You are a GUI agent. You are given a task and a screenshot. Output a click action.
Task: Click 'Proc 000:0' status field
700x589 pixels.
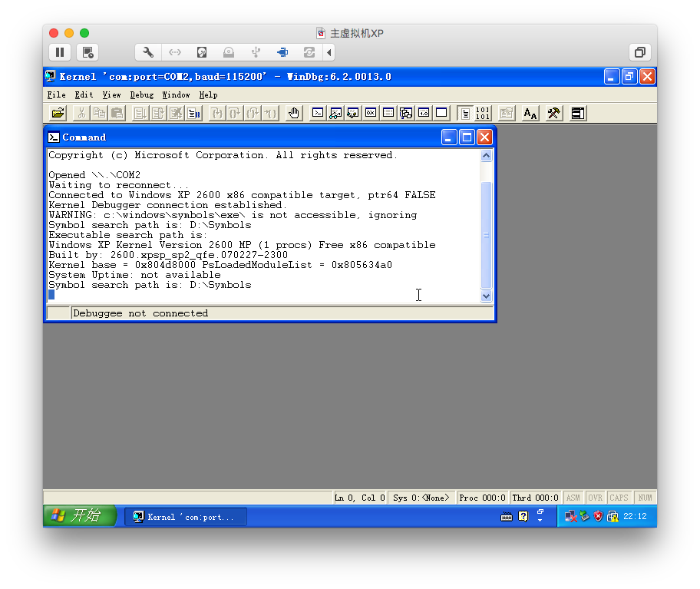pos(482,498)
